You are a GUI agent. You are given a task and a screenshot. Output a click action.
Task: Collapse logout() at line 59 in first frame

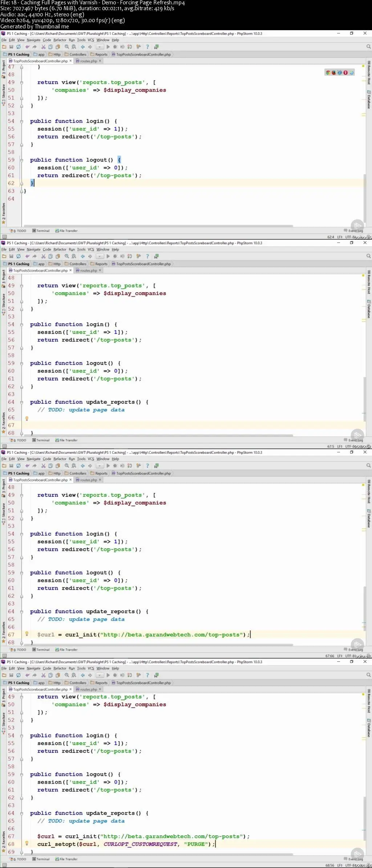click(x=22, y=160)
